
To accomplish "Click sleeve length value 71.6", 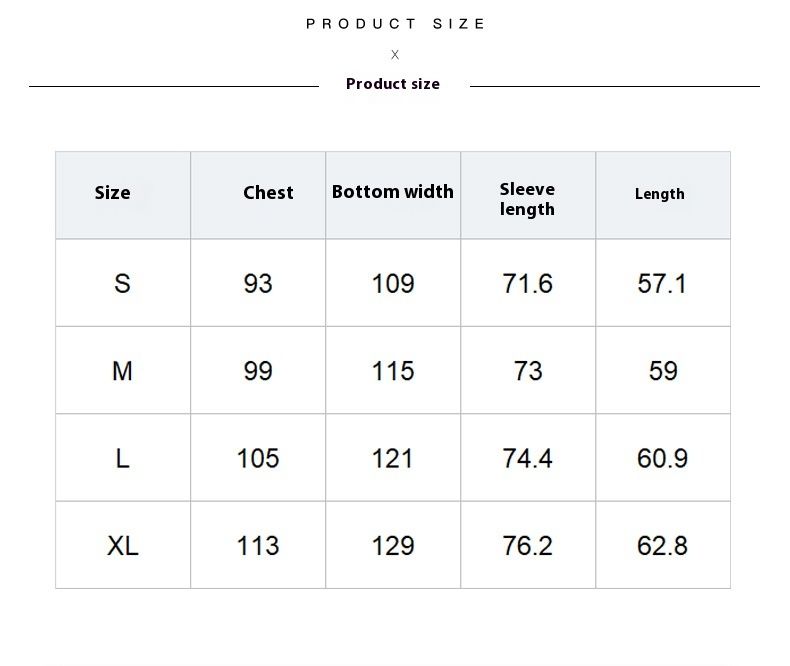I will pos(527,284).
